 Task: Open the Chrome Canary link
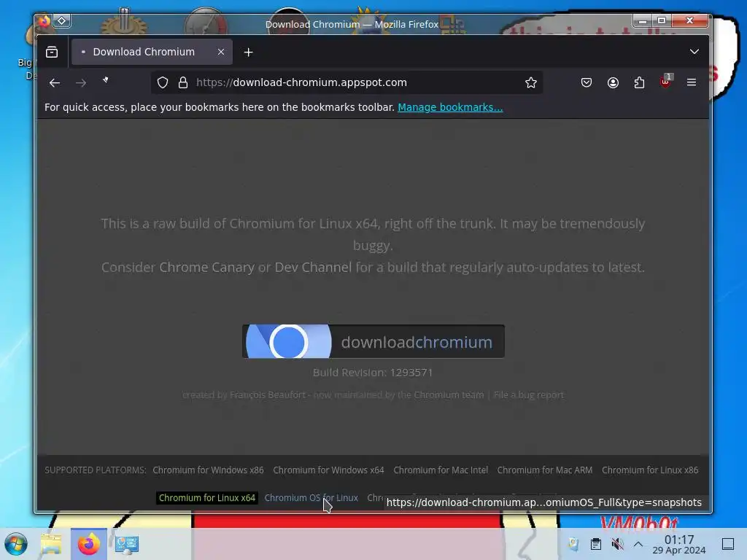point(206,268)
